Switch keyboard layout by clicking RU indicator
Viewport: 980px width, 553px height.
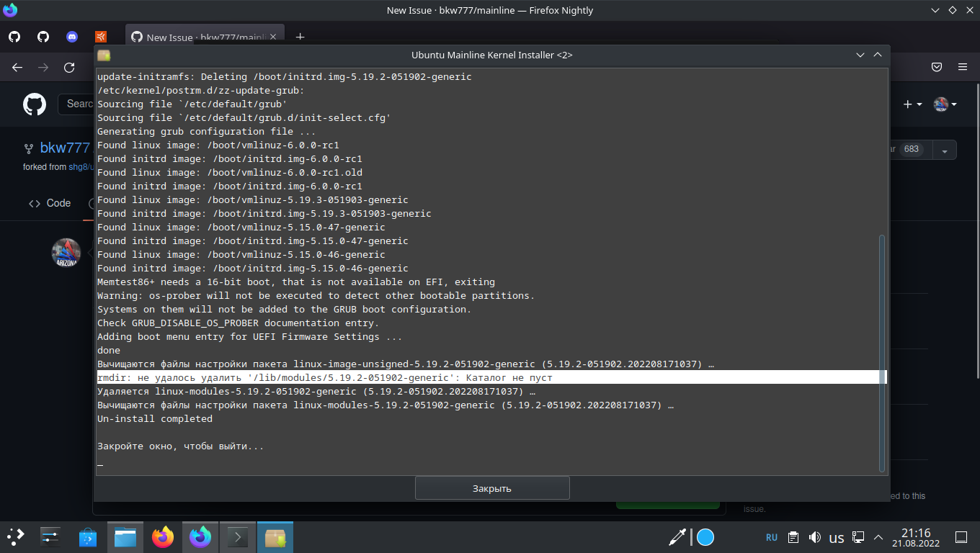tap(771, 537)
